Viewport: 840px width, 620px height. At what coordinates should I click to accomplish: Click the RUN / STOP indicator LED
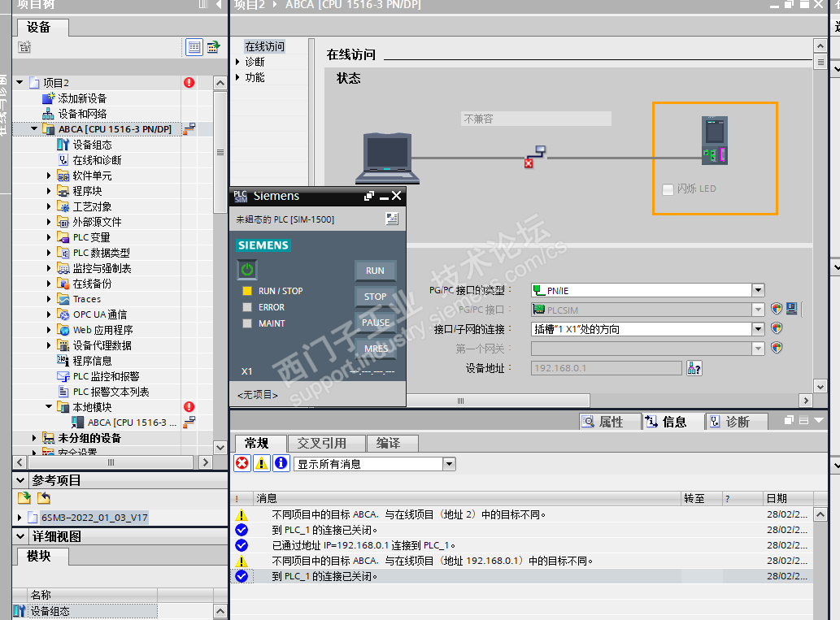coord(247,291)
